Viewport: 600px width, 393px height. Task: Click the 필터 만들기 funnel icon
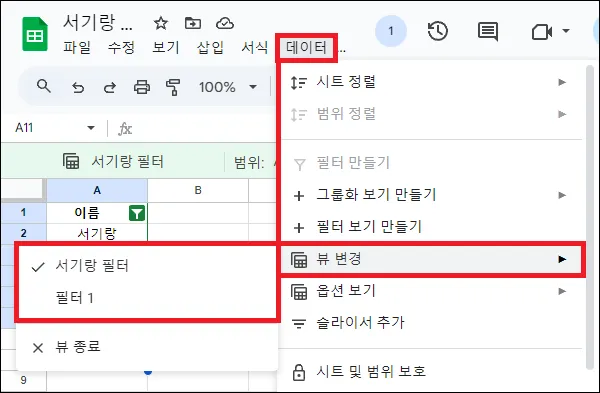click(x=299, y=165)
